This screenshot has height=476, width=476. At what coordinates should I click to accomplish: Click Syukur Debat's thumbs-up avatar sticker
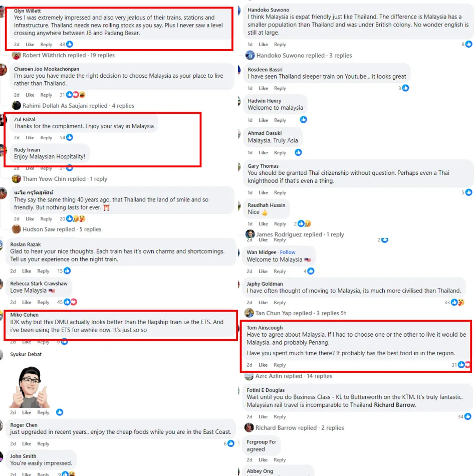click(30, 386)
